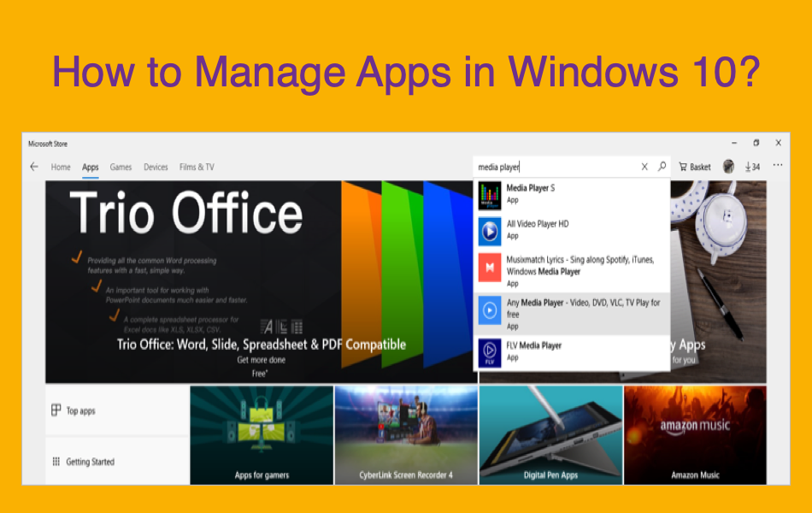
Task: Open the user account avatar
Action: tap(728, 167)
